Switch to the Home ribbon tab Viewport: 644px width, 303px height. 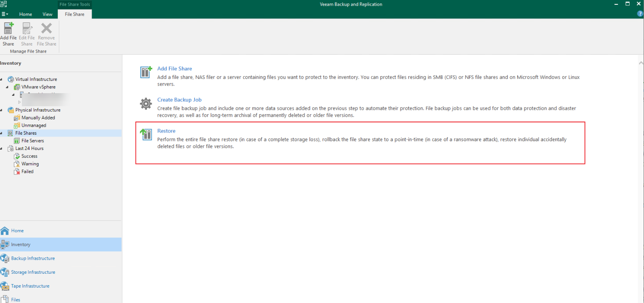(x=25, y=14)
